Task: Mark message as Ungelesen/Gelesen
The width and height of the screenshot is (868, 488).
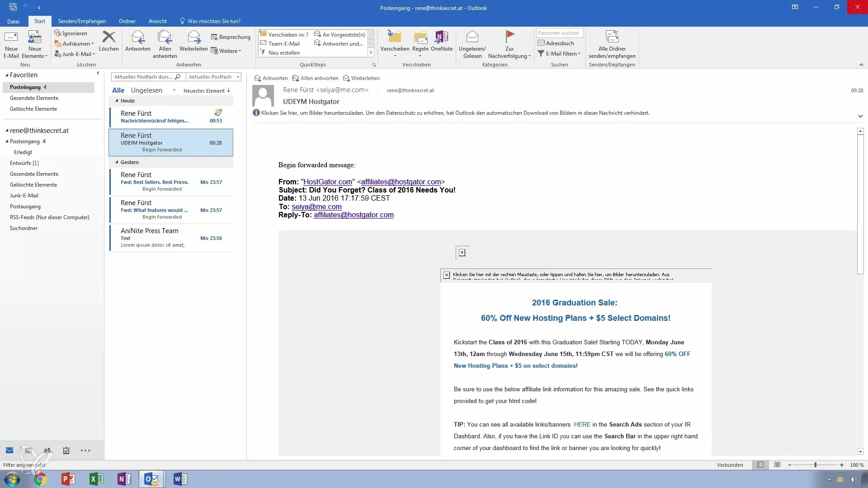Action: [472, 44]
